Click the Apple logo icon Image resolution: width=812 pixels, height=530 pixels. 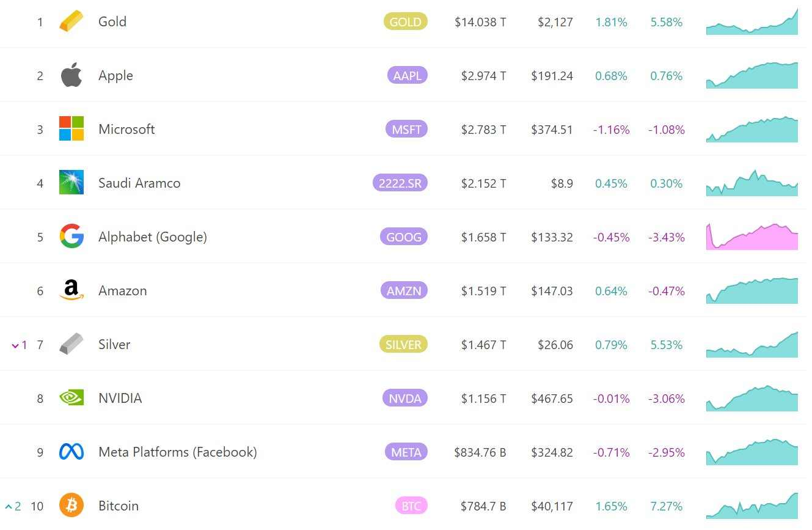71,75
